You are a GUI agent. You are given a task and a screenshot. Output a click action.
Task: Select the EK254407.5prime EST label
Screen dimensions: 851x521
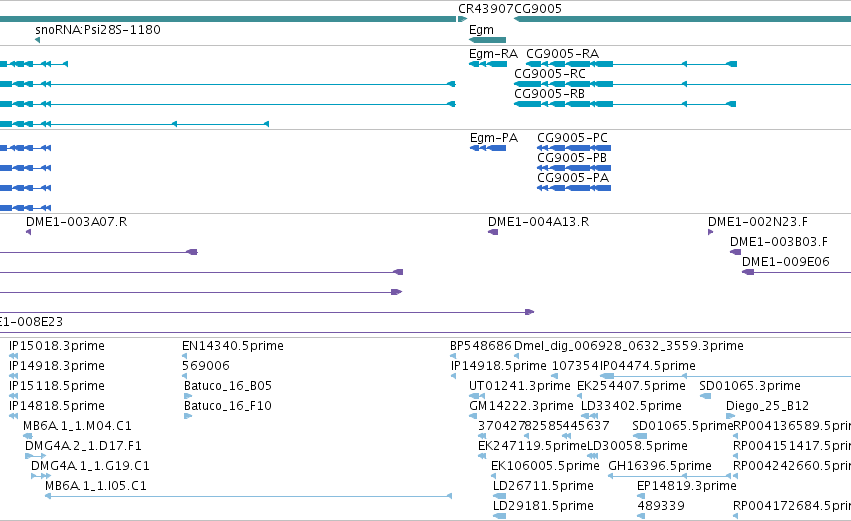[x=631, y=386]
